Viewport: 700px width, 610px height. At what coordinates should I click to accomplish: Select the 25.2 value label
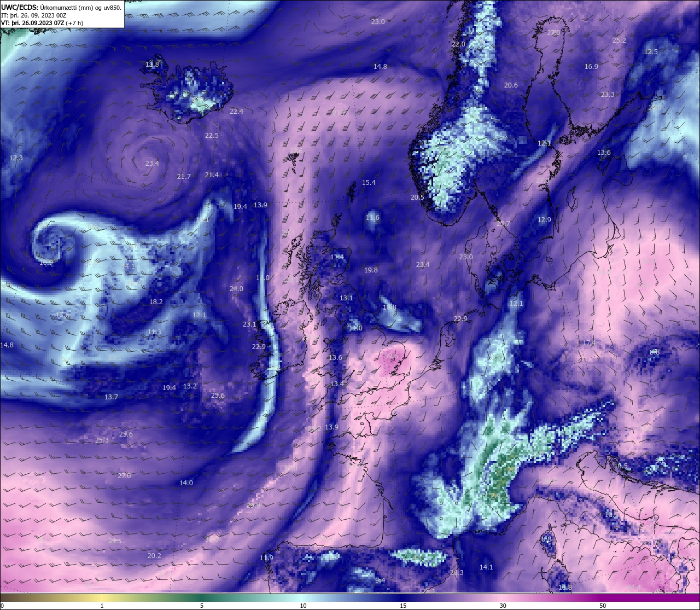pyautogui.click(x=619, y=40)
